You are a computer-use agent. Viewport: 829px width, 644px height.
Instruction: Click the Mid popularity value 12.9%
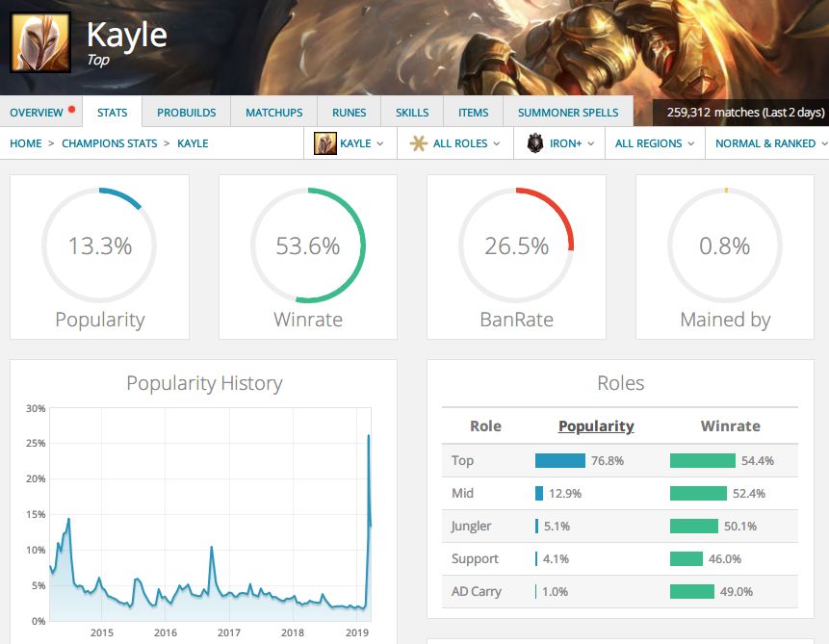[565, 493]
